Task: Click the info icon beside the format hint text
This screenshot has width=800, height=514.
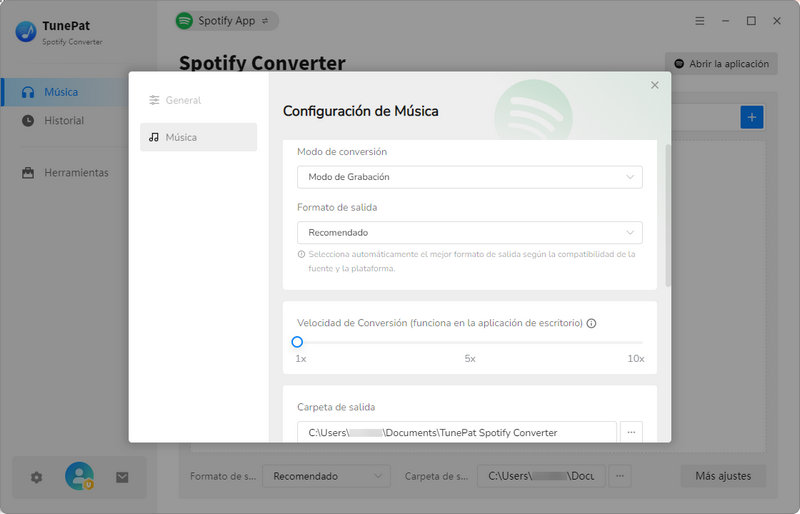Action: pyautogui.click(x=301, y=254)
